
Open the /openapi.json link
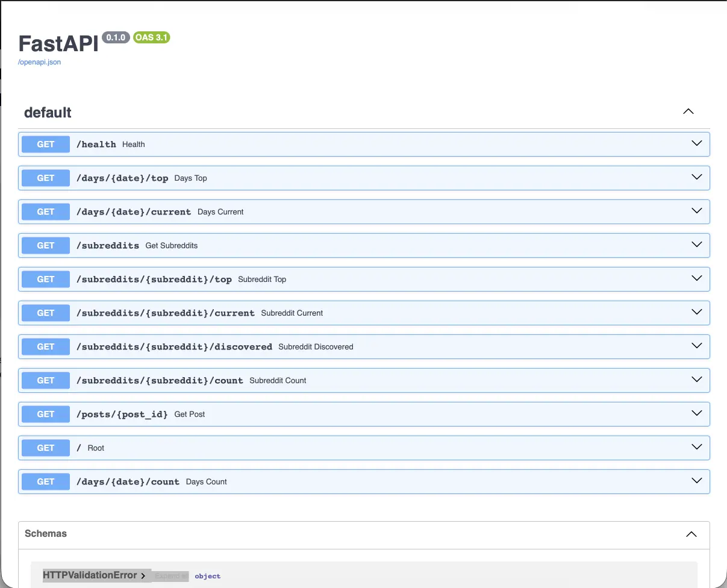click(x=39, y=62)
